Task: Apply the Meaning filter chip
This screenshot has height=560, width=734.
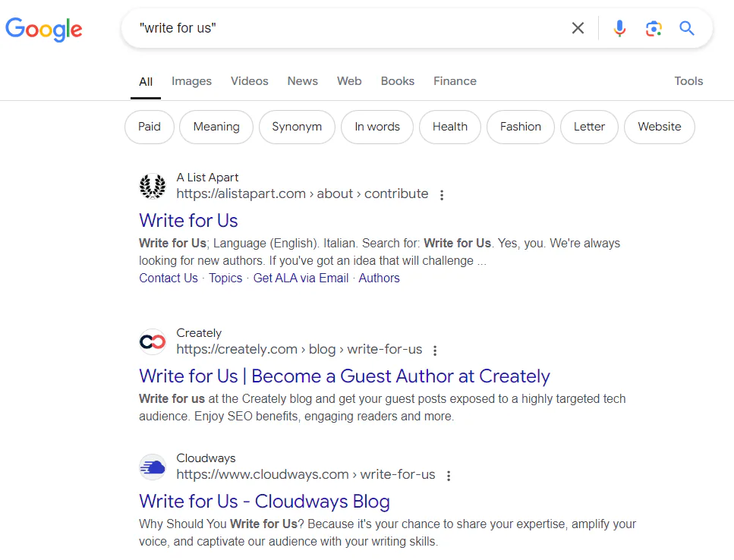Action: tap(216, 127)
